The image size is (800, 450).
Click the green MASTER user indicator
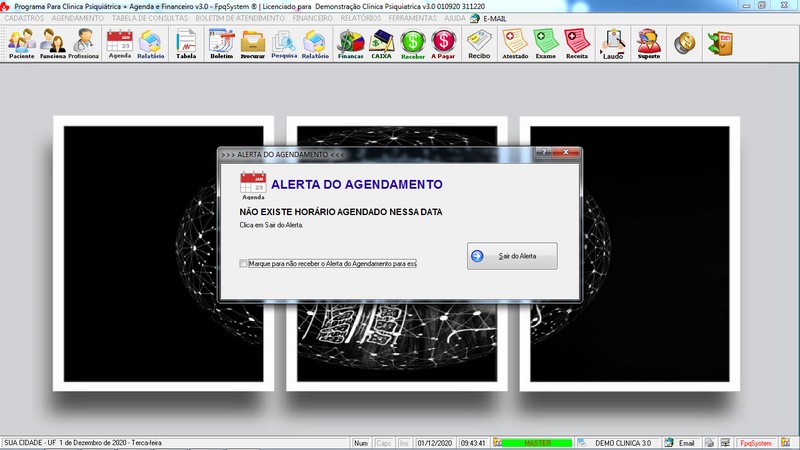537,443
